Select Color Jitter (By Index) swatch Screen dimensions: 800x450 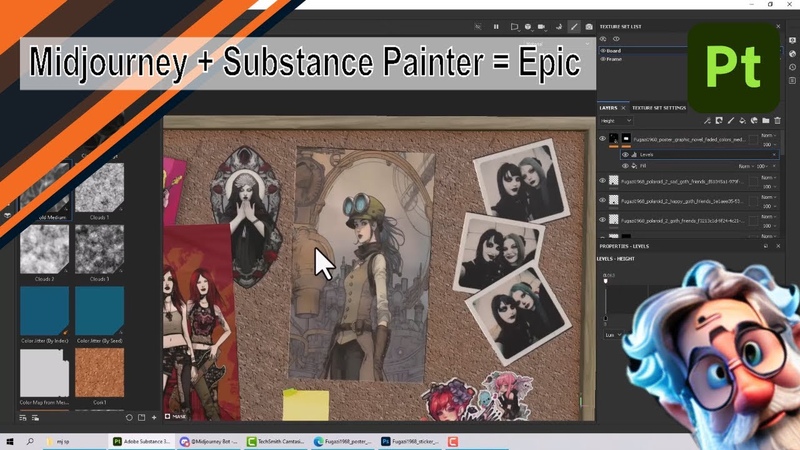click(x=44, y=311)
